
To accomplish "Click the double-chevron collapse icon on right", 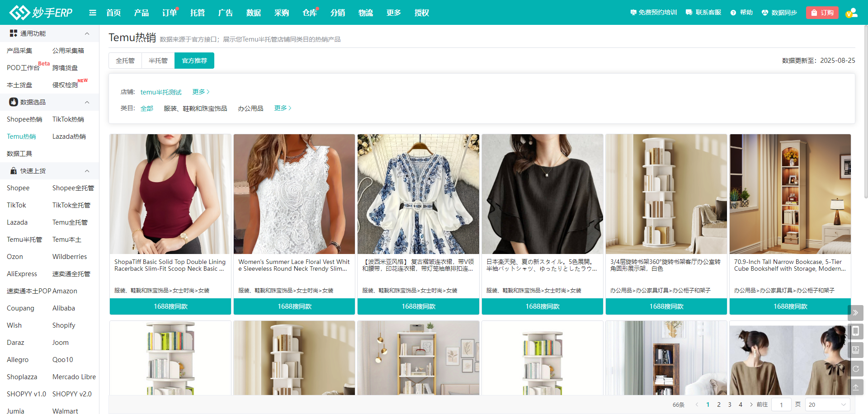I will point(855,313).
